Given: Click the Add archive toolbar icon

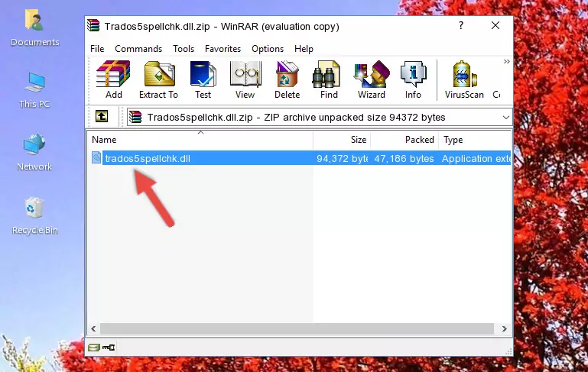Looking at the screenshot, I should coord(113,79).
